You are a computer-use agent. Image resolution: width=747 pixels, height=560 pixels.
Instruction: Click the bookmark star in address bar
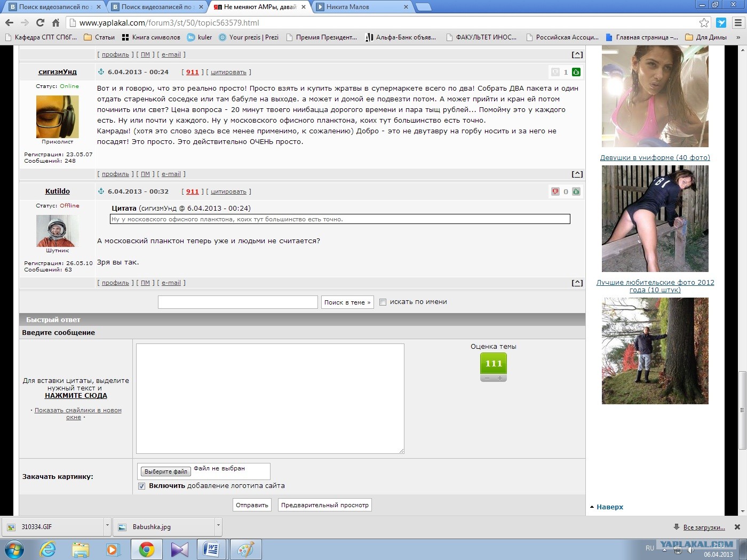[x=704, y=23]
